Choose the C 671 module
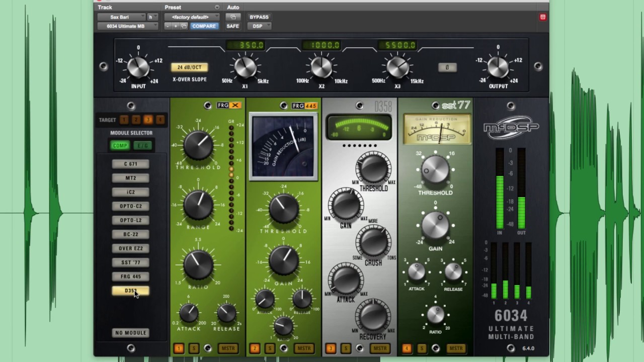Viewport: 644px width, 362px height. coord(131,164)
